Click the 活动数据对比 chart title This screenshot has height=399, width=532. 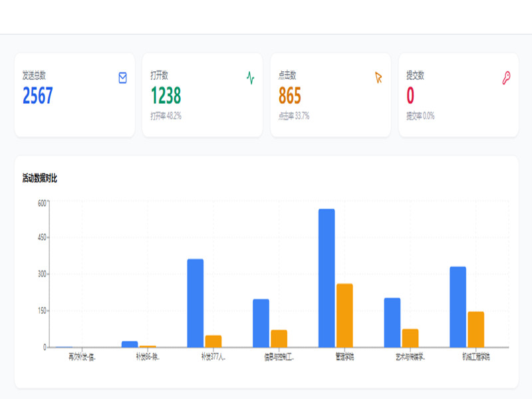pyautogui.click(x=40, y=178)
